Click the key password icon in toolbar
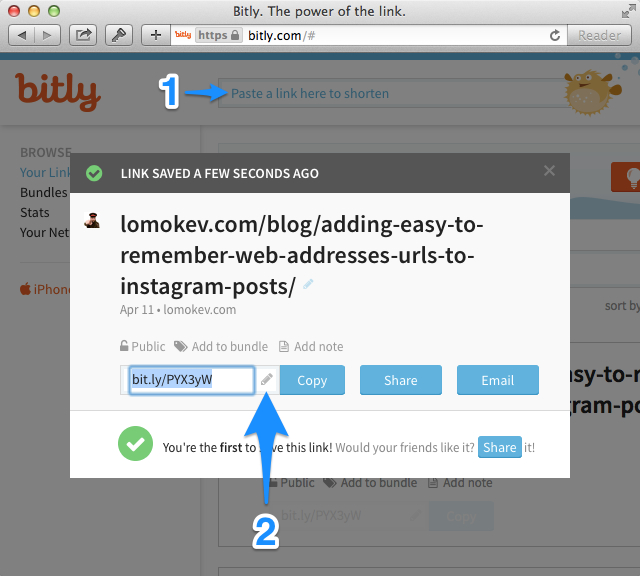This screenshot has height=576, width=640. [119, 35]
